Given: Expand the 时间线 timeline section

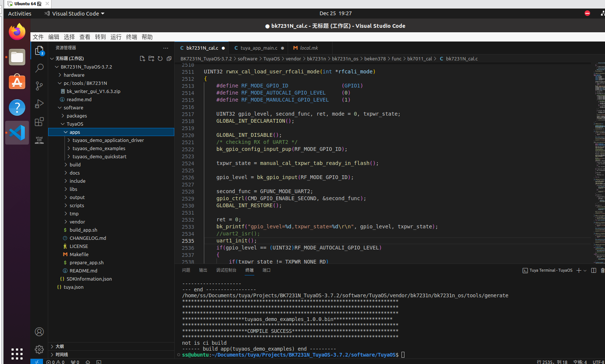Looking at the screenshot, I should 111,354.
